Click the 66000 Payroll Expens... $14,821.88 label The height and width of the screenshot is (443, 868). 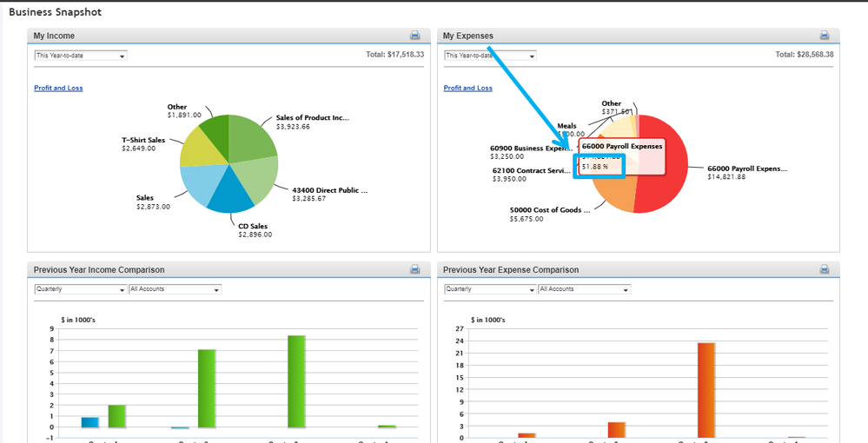click(746, 173)
